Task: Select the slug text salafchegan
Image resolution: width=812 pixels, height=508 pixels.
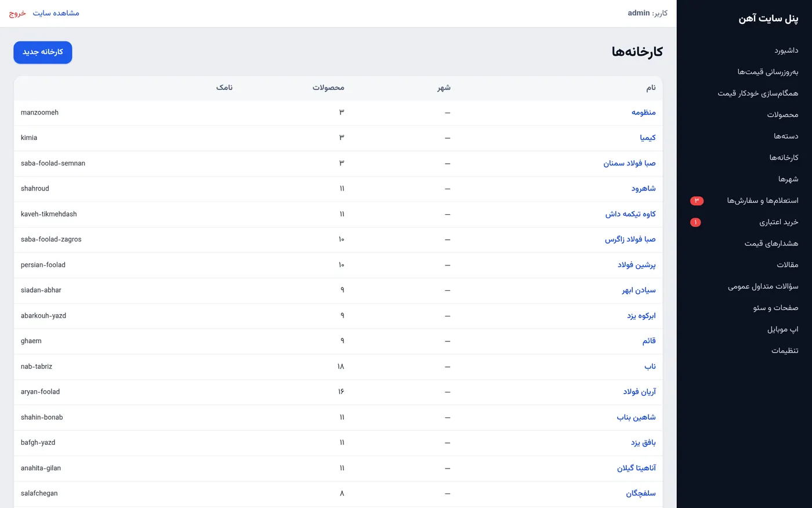Action: (x=39, y=493)
